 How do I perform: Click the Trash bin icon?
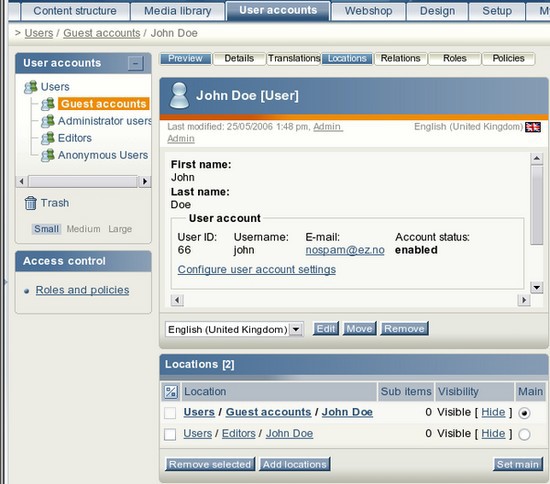tap(31, 203)
